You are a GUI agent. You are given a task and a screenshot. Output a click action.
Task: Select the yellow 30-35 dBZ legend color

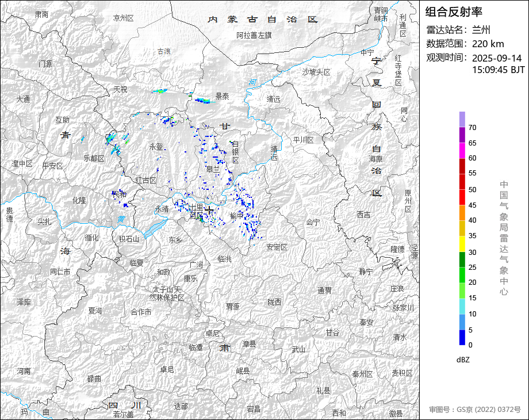click(x=462, y=244)
